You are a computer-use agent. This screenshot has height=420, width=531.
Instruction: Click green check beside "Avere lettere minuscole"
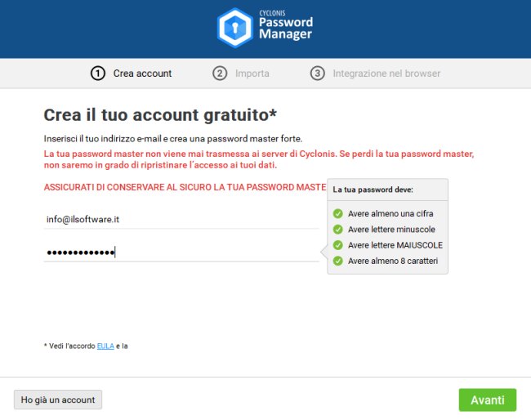click(337, 230)
